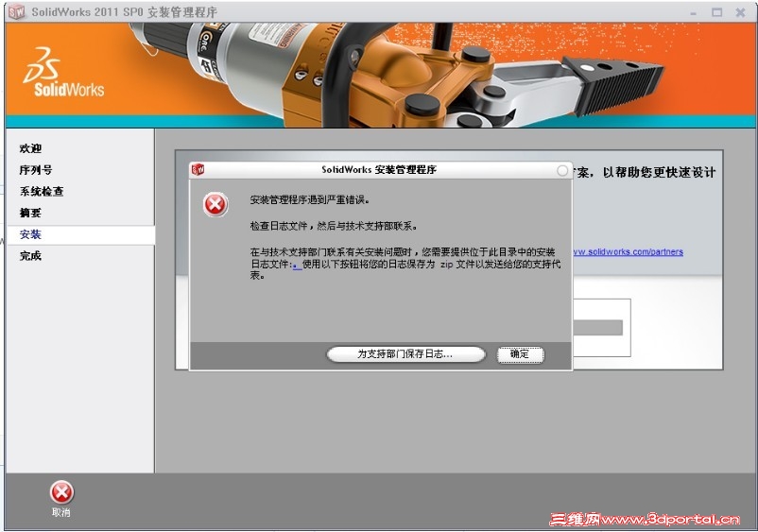Minimize the installation manager window
Image resolution: width=758 pixels, height=532 pixels.
(693, 13)
